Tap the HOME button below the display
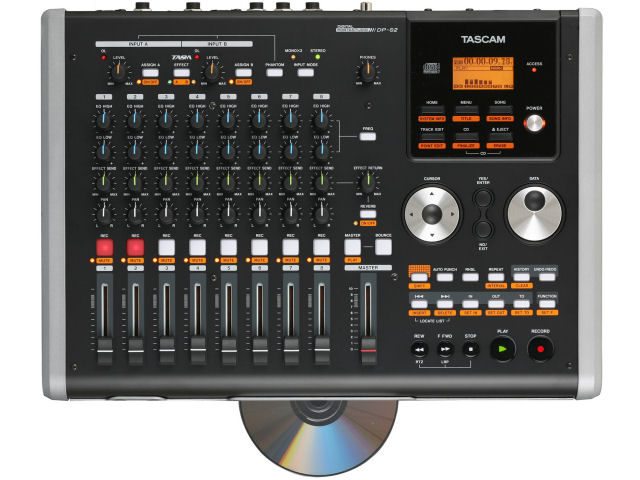 (x=432, y=110)
